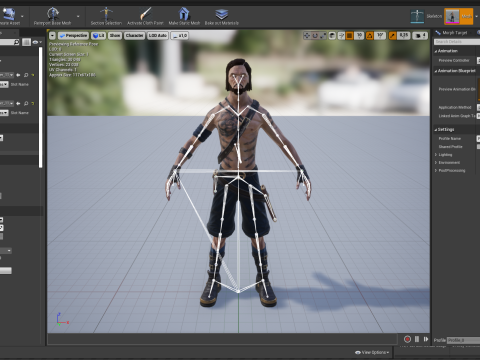Open the rotation snap 10° value menu
Image resolution: width=480 pixels, height=360 pixels.
[x=380, y=35]
